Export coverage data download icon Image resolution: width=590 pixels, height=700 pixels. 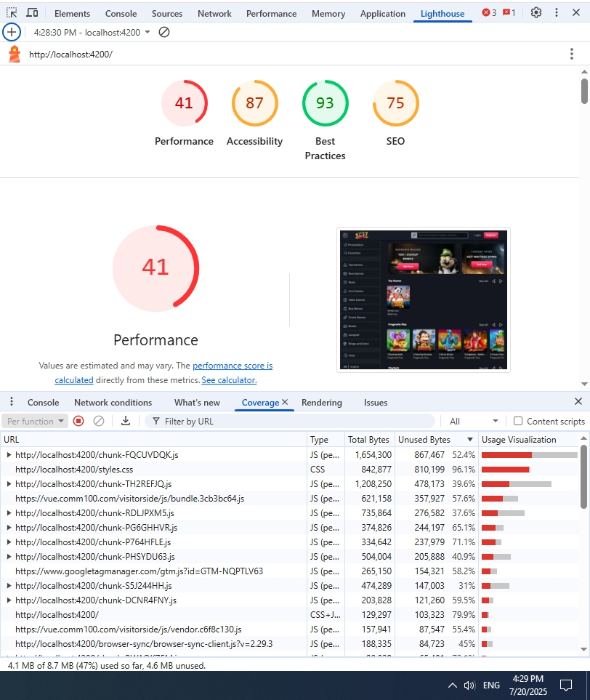pyautogui.click(x=126, y=421)
